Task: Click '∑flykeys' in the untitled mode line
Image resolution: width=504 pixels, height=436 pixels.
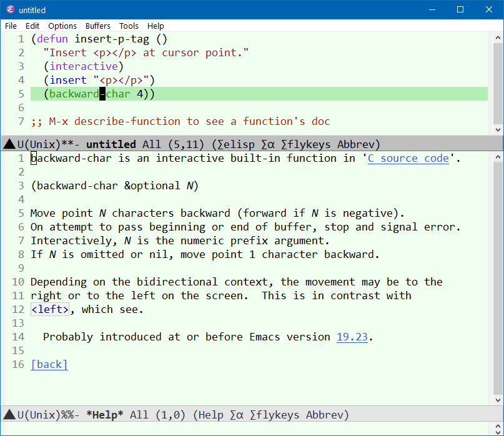Action: (305, 144)
